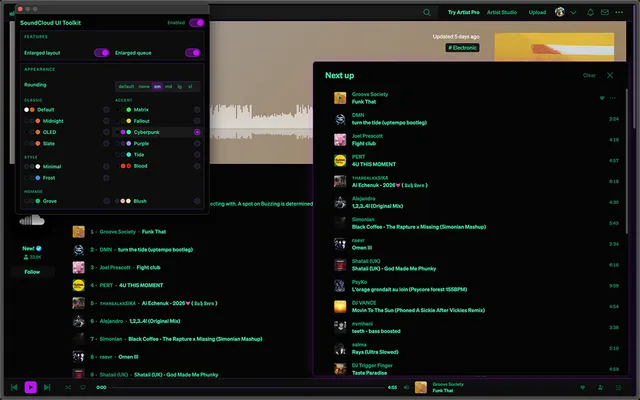
Task: Close the Next up panel
Action: coord(610,75)
